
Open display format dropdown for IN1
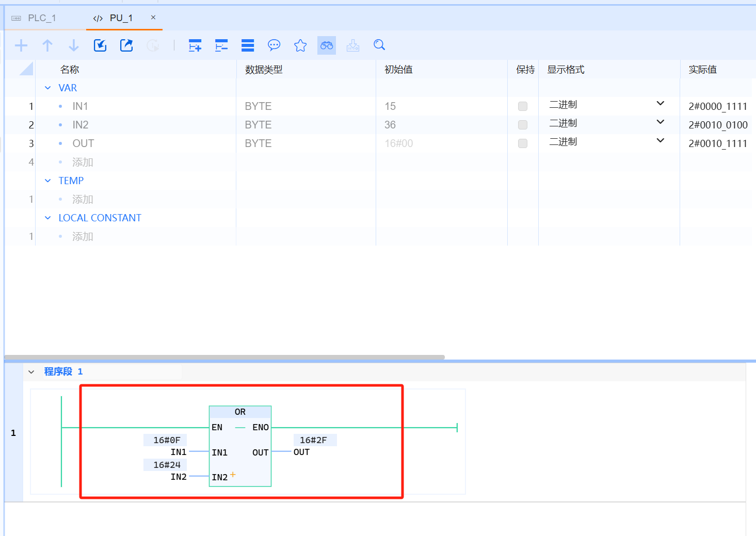point(660,104)
